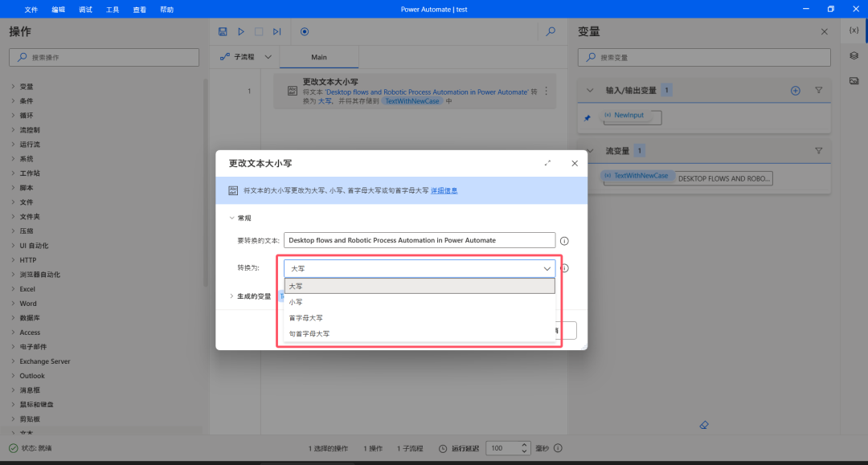Click the search magnifier in flow toolbar
868x465 pixels.
(551, 31)
